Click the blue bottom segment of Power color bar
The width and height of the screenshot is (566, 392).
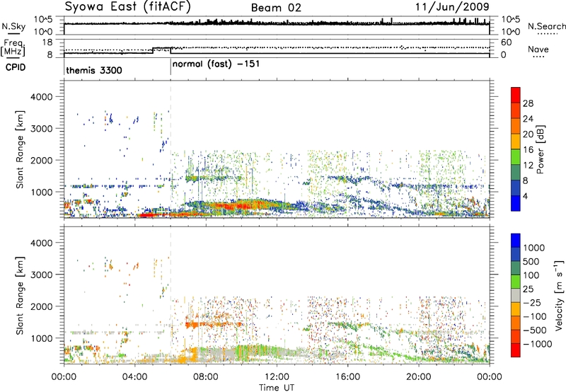(516, 203)
